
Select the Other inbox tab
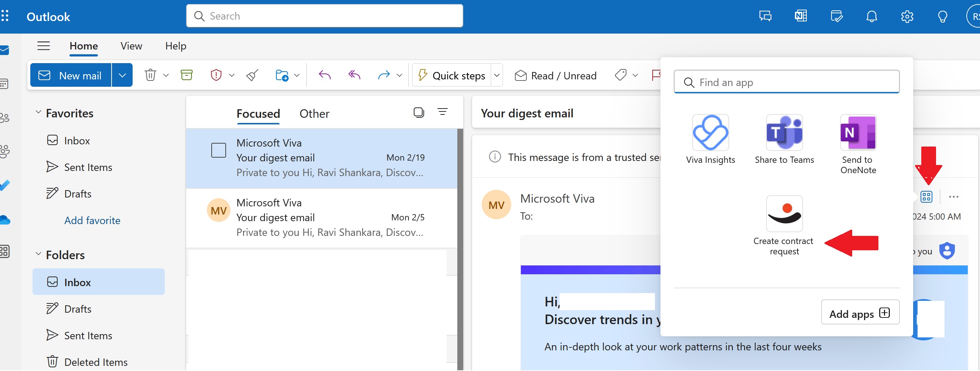[x=314, y=114]
